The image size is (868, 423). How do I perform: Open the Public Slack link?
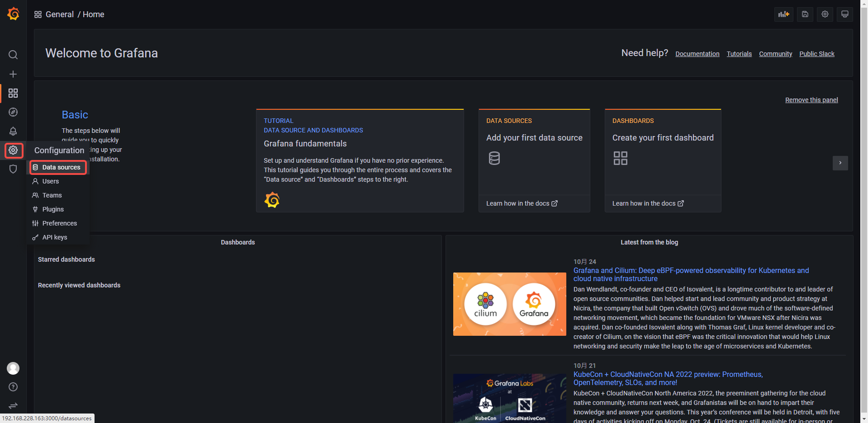pyautogui.click(x=817, y=54)
